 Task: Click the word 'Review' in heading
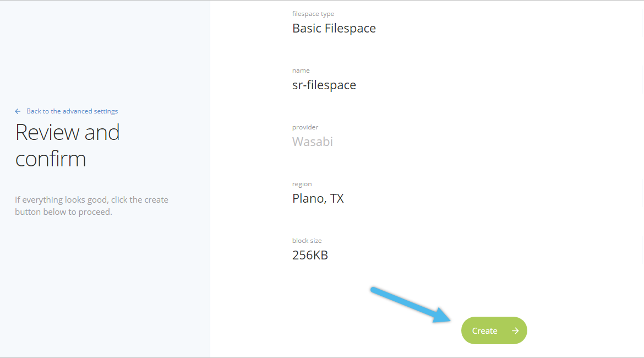tap(47, 132)
